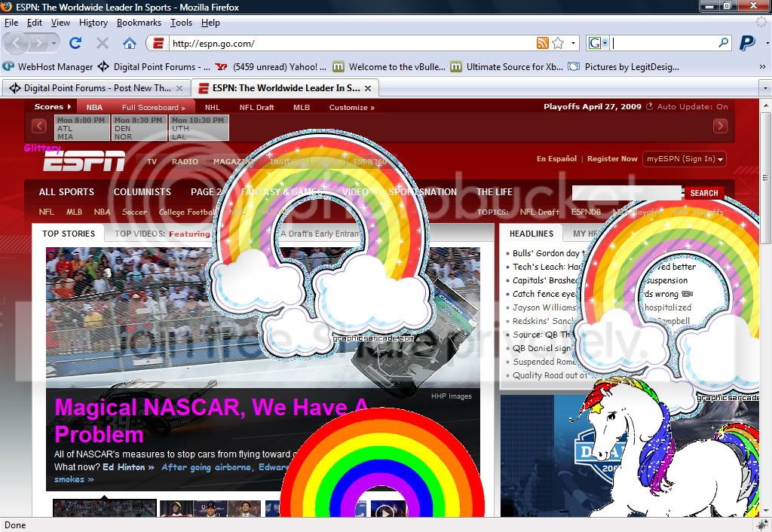Viewport: 772px width, 532px height.
Task: Open the back/forward history dropdown arrow
Action: coord(54,43)
